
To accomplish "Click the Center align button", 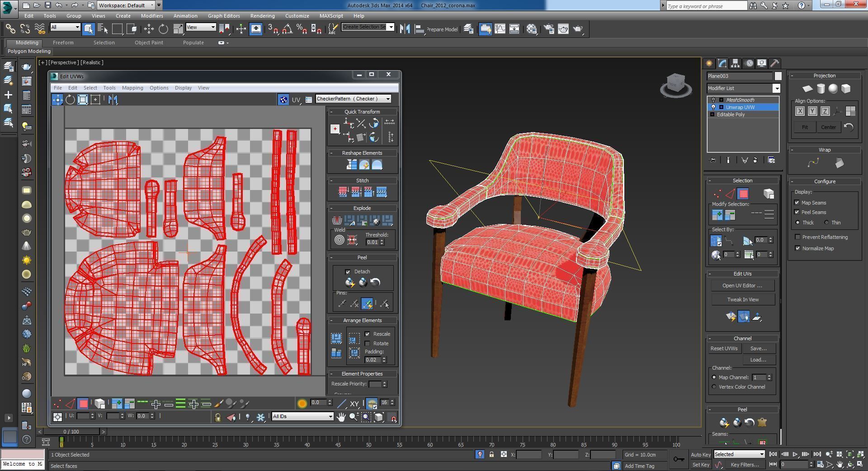I will [828, 127].
